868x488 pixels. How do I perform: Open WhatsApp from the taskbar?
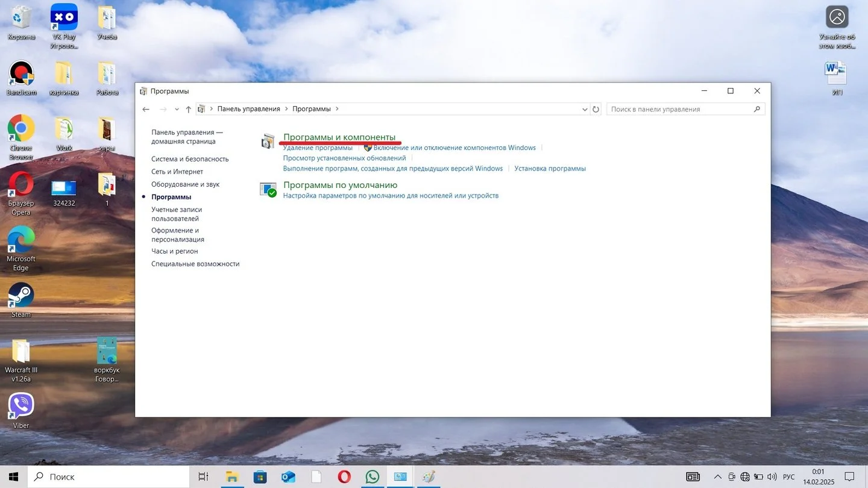pyautogui.click(x=373, y=477)
